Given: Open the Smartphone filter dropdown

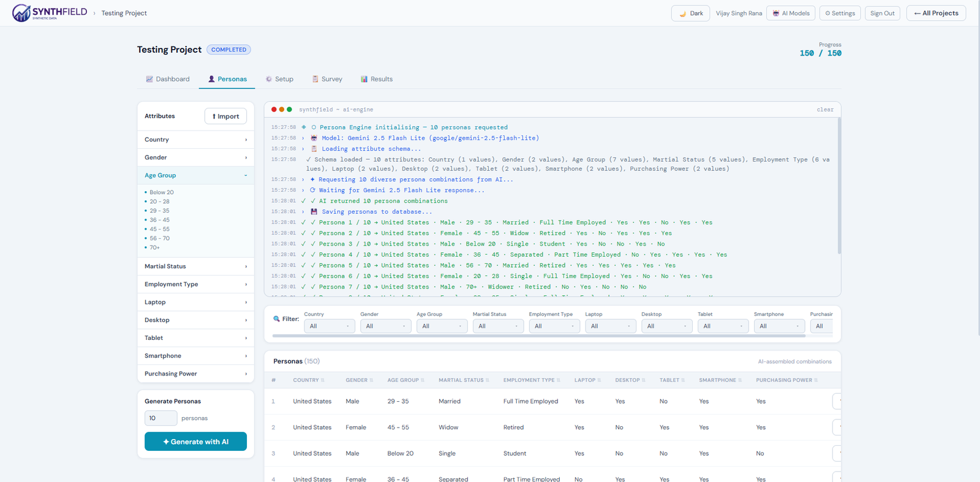Looking at the screenshot, I should pyautogui.click(x=779, y=326).
